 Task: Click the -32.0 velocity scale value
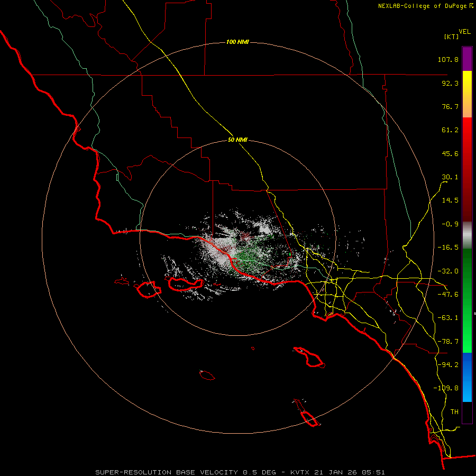(x=448, y=271)
